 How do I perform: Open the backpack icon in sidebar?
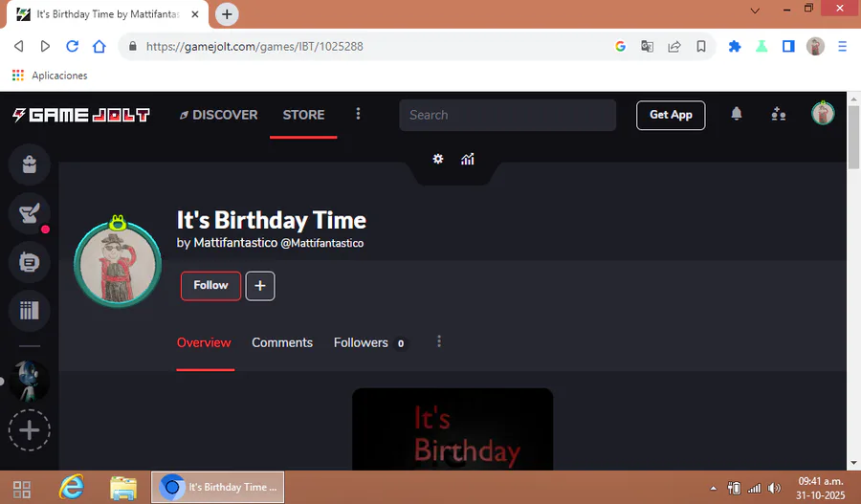pos(30,164)
